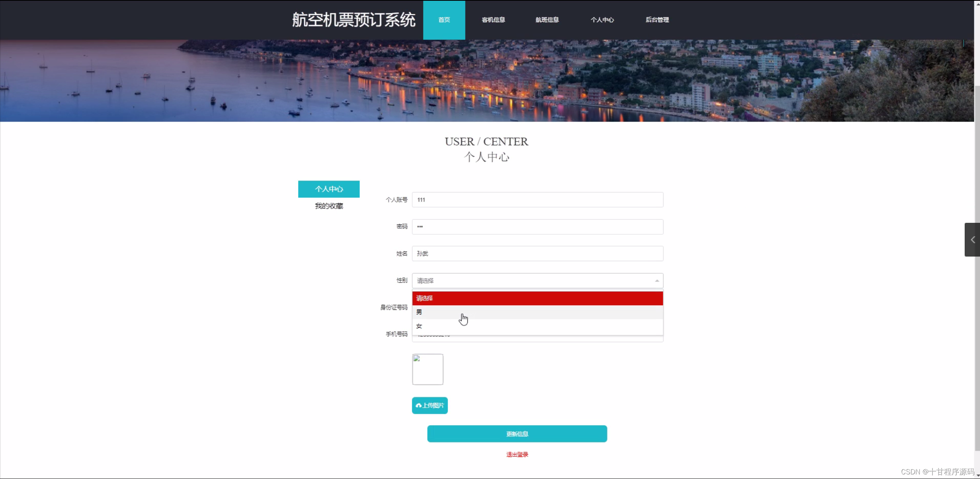
Task: Click the broken avatar image thumbnail
Action: click(x=428, y=369)
